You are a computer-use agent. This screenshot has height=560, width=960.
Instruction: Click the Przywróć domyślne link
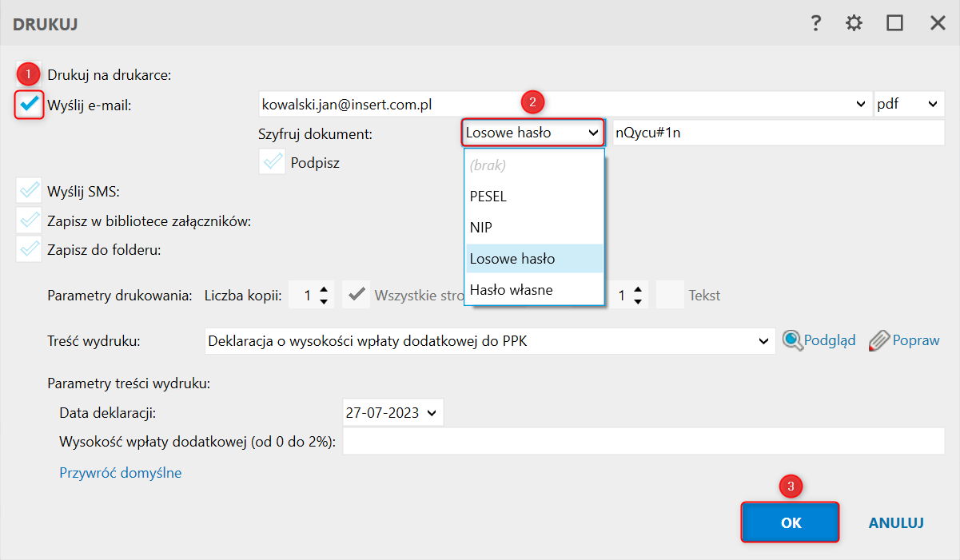pyautogui.click(x=121, y=473)
